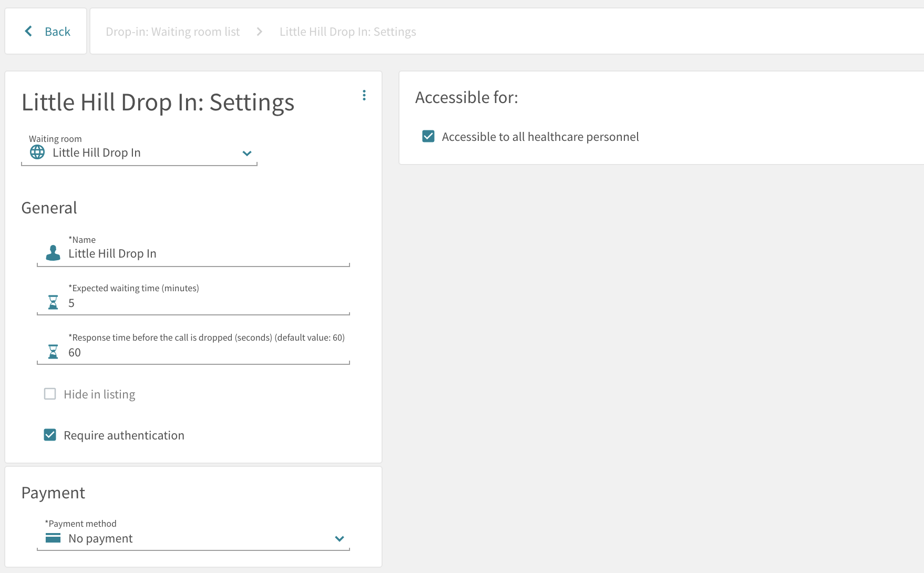This screenshot has height=573, width=924.
Task: Click Accessible to all healthcare personnel label
Action: coord(540,137)
